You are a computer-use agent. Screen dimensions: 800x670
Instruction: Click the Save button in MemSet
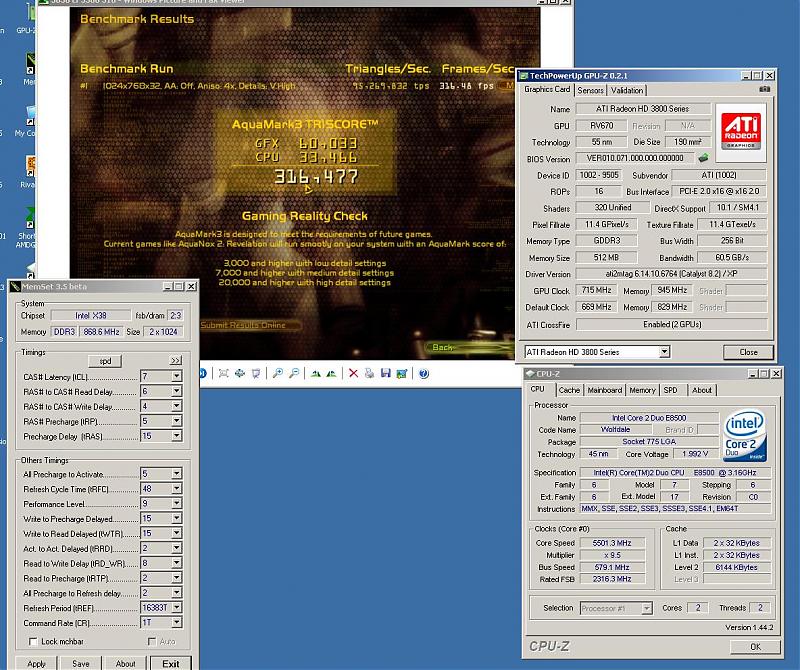pos(81,663)
